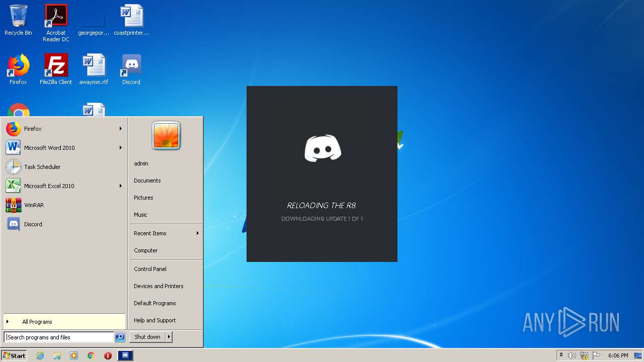
Task: Launch Acrobat Reader DC desktop shortcut
Action: click(56, 23)
